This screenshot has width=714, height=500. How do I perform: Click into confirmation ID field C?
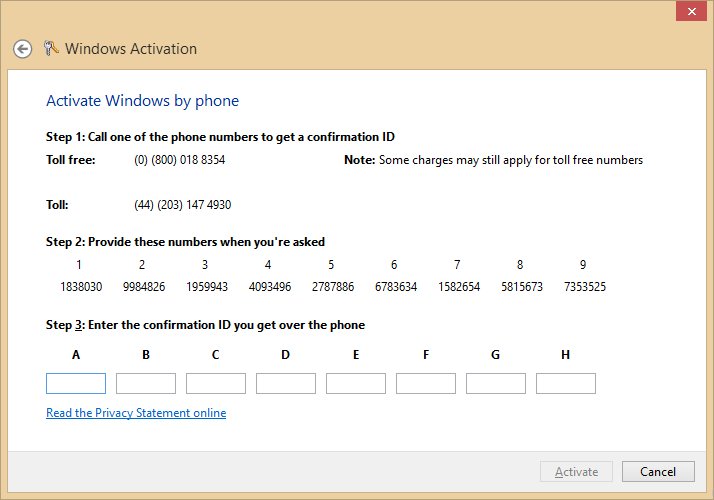click(x=216, y=383)
